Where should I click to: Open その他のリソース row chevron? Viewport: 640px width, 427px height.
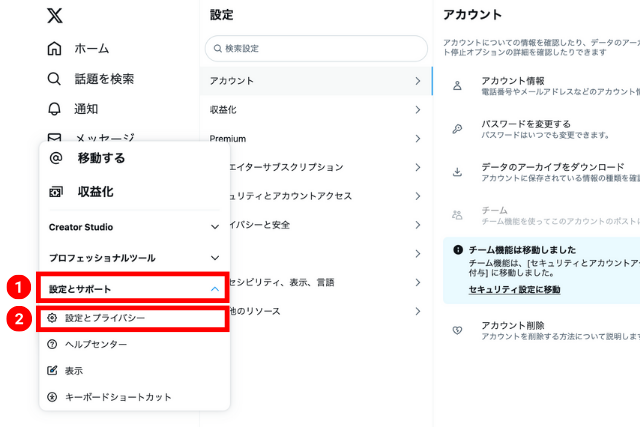coord(417,311)
